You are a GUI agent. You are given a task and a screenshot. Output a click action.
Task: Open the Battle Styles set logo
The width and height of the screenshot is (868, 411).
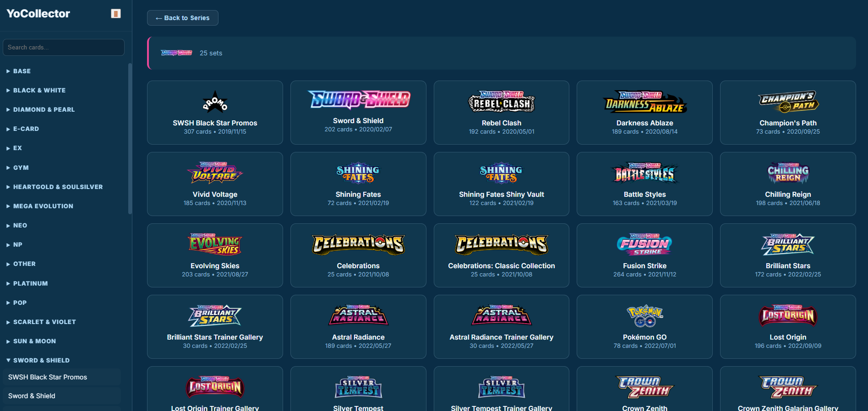pos(645,173)
